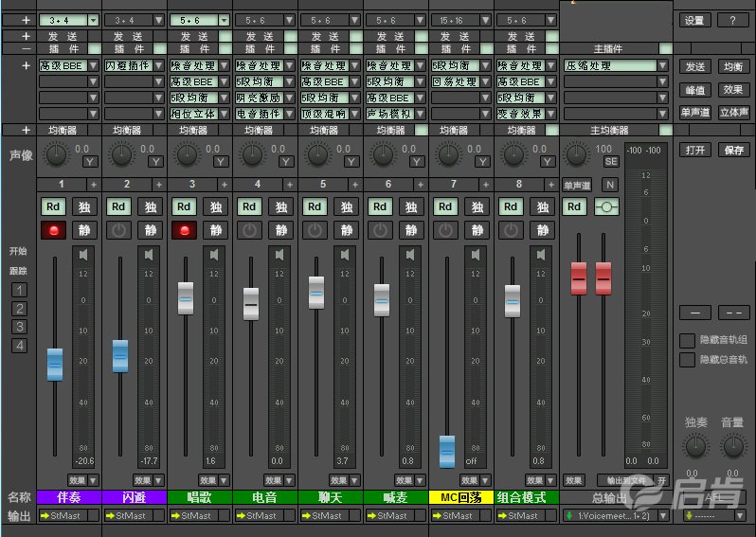Screen dimensions: 756x537
Task: Click the plus icon next to channel 8 number
Action: point(551,185)
